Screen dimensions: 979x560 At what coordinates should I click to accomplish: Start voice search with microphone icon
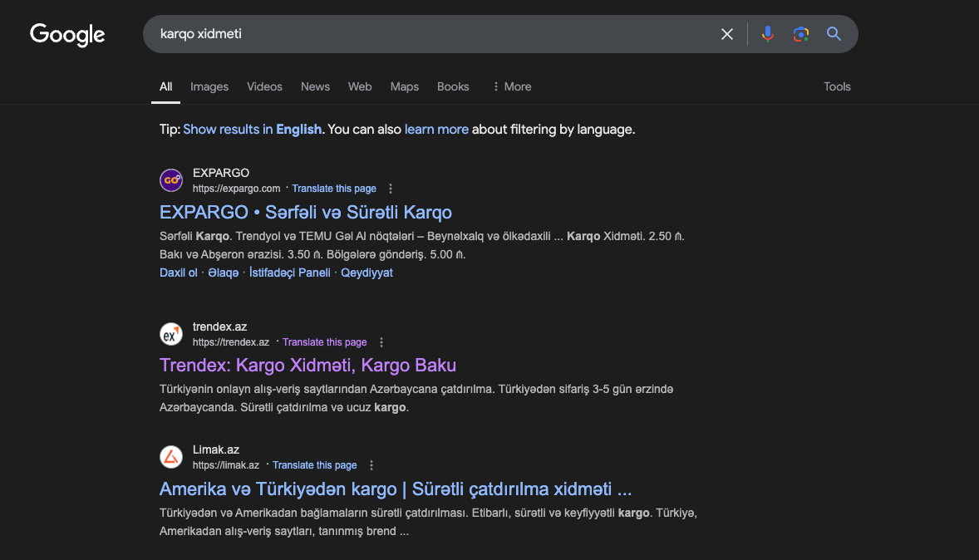[767, 34]
